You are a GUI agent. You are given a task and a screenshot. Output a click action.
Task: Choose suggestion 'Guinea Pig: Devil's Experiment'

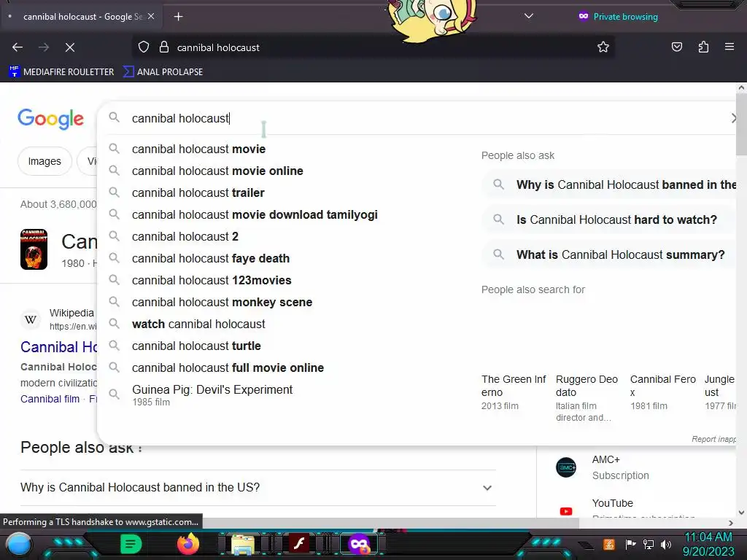[x=212, y=394]
